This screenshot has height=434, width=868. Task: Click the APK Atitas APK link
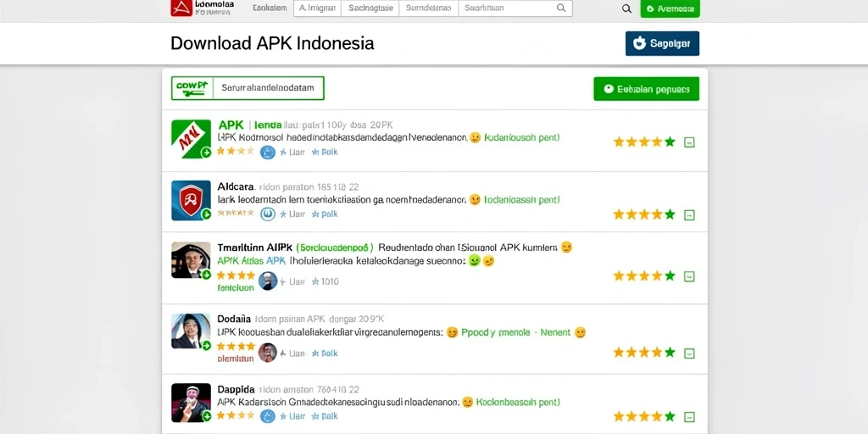[x=251, y=261]
